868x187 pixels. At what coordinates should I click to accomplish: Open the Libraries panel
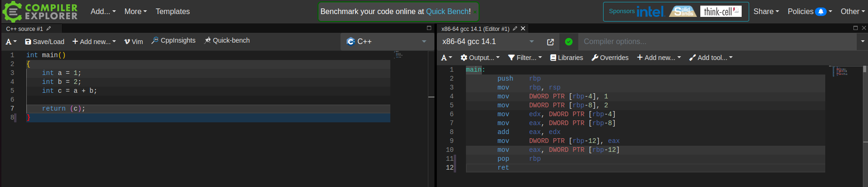tap(566, 58)
